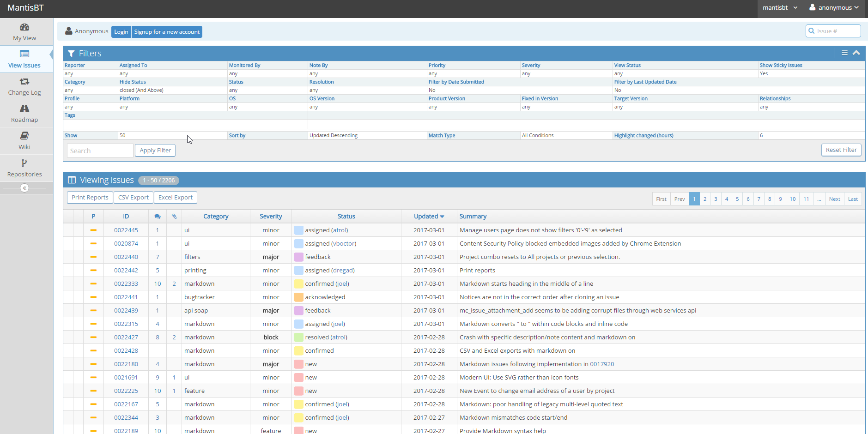Open the My View dashboard icon

(24, 27)
